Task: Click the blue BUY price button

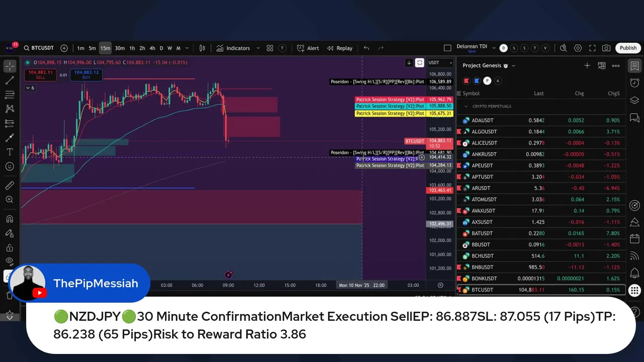Action: (x=86, y=75)
